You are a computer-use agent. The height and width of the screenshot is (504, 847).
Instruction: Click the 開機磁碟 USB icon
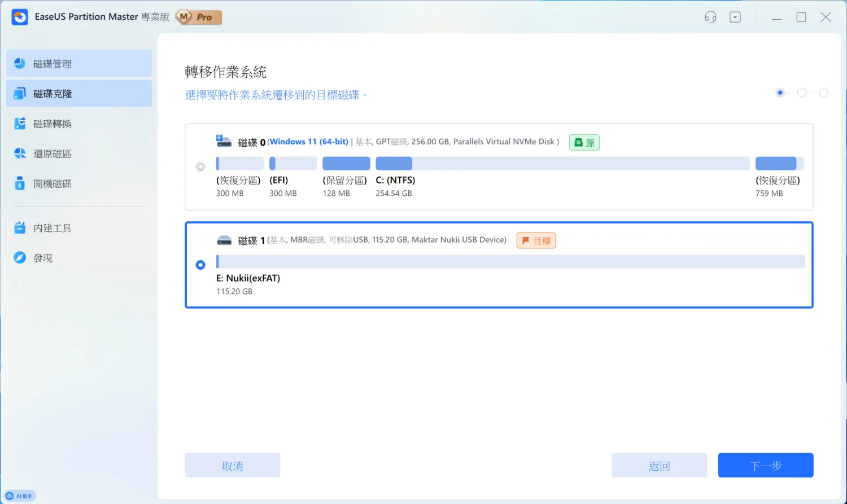[x=20, y=183]
